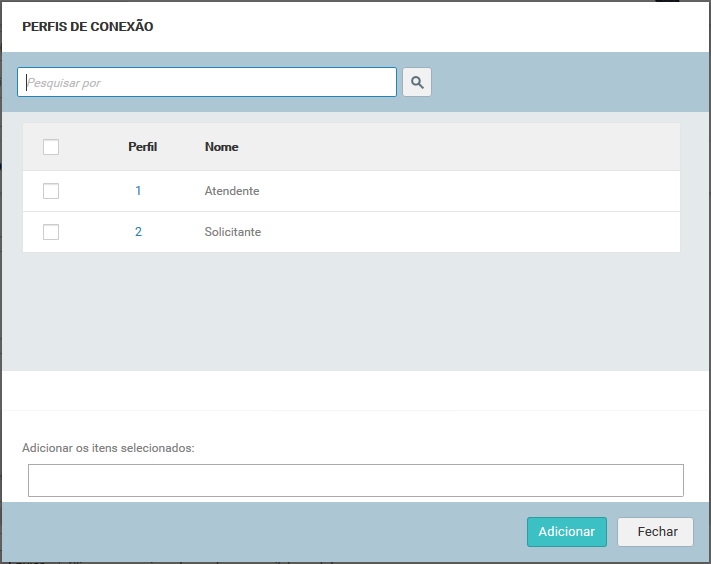The height and width of the screenshot is (564, 711).
Task: Click the 'Nome' column header
Action: point(221,147)
